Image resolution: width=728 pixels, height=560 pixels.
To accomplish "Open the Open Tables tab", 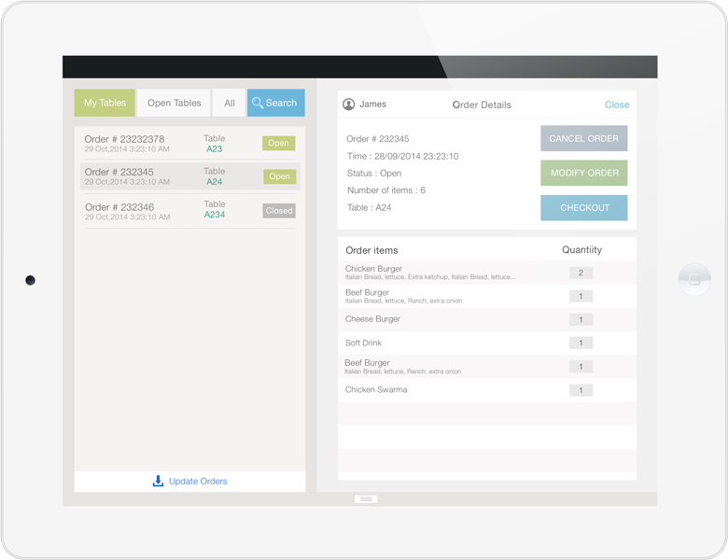I will (x=174, y=103).
